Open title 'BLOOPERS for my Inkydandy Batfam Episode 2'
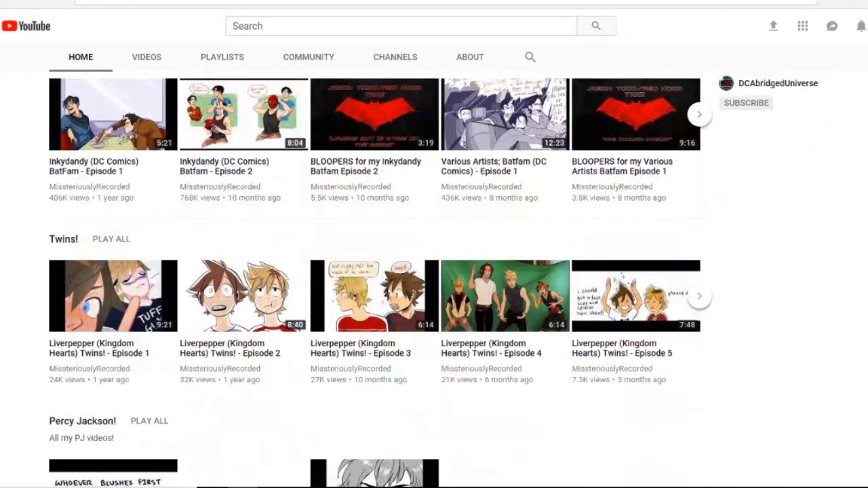The height and width of the screenshot is (488, 868). pyautogui.click(x=366, y=166)
